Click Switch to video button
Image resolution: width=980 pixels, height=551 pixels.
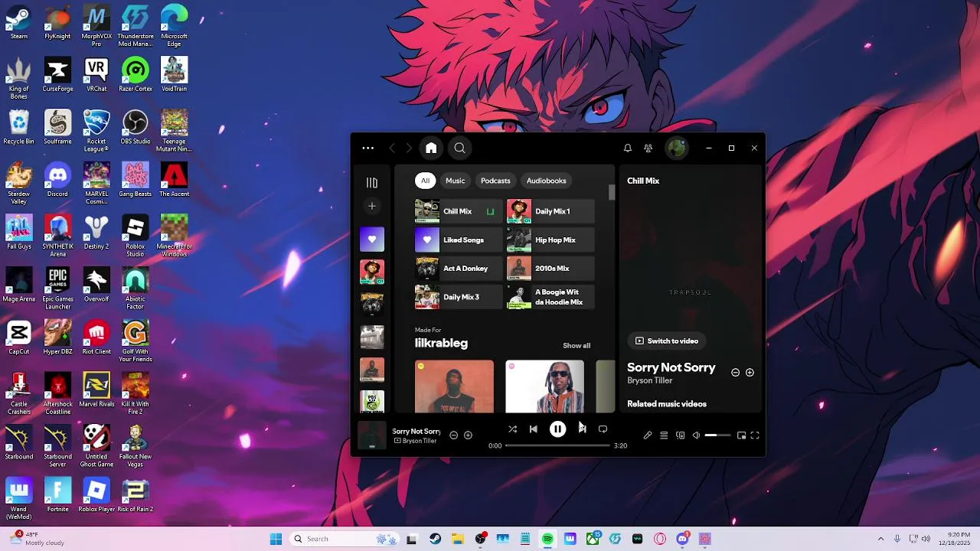[667, 341]
